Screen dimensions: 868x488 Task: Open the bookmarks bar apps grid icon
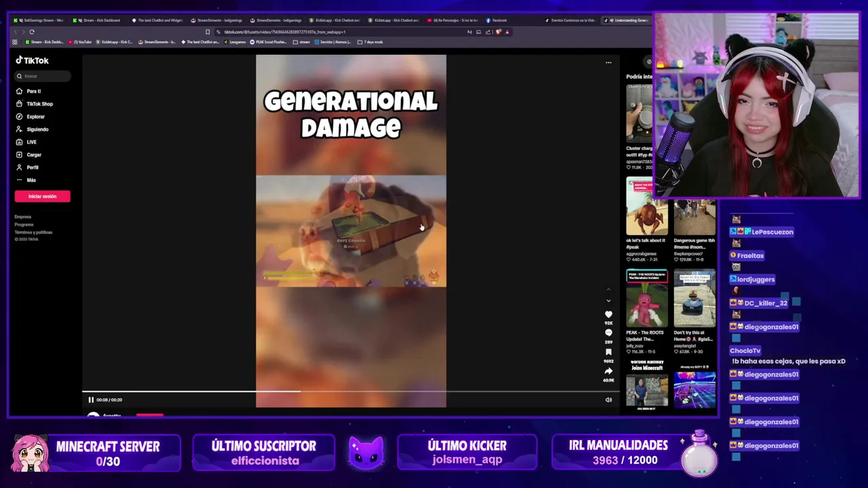click(x=15, y=42)
